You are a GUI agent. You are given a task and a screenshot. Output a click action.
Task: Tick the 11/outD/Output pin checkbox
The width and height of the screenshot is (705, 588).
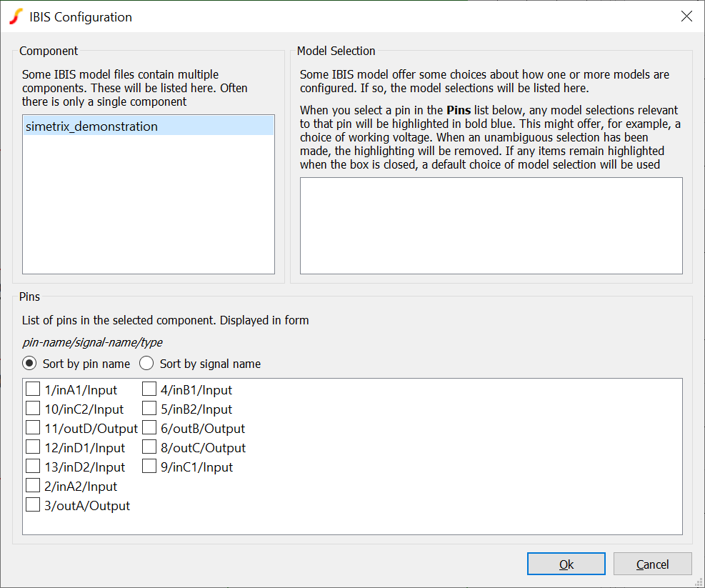pyautogui.click(x=33, y=428)
